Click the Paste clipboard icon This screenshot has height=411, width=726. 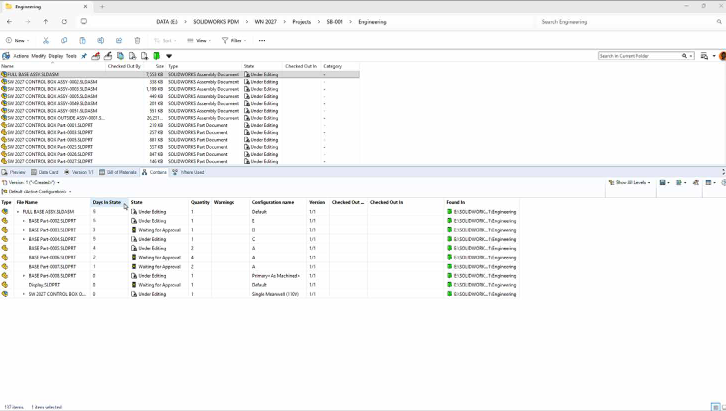(x=82, y=41)
